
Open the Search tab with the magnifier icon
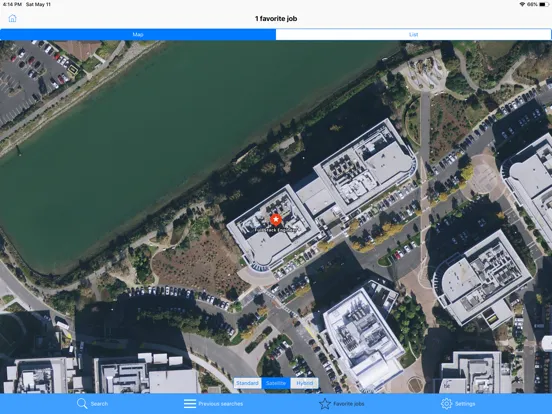point(92,403)
